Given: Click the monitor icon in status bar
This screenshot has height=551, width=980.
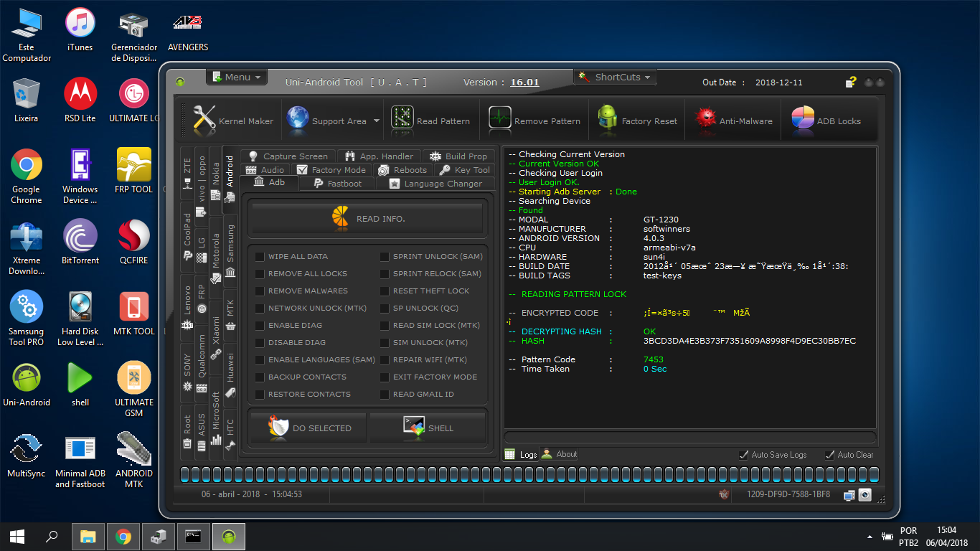Looking at the screenshot, I should point(849,494).
